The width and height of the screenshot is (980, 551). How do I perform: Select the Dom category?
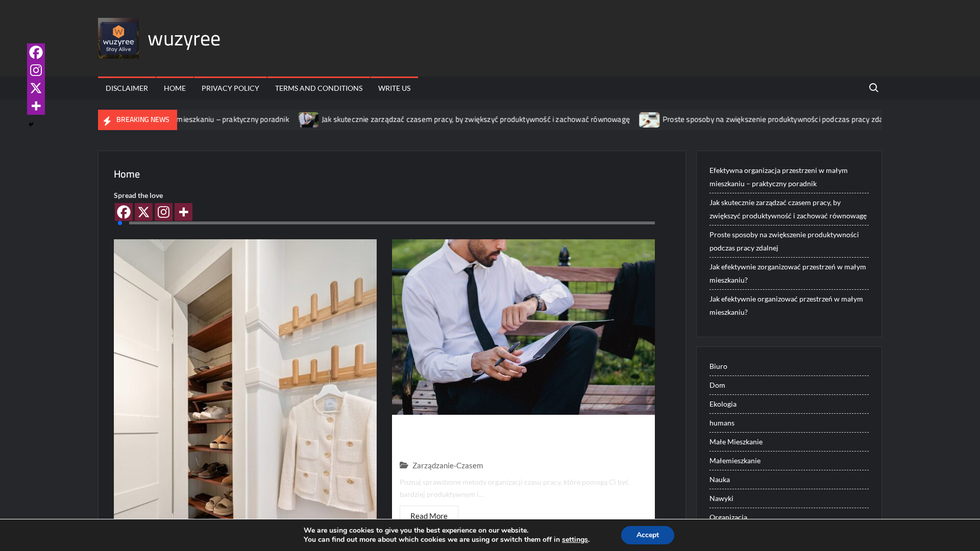pyautogui.click(x=717, y=385)
